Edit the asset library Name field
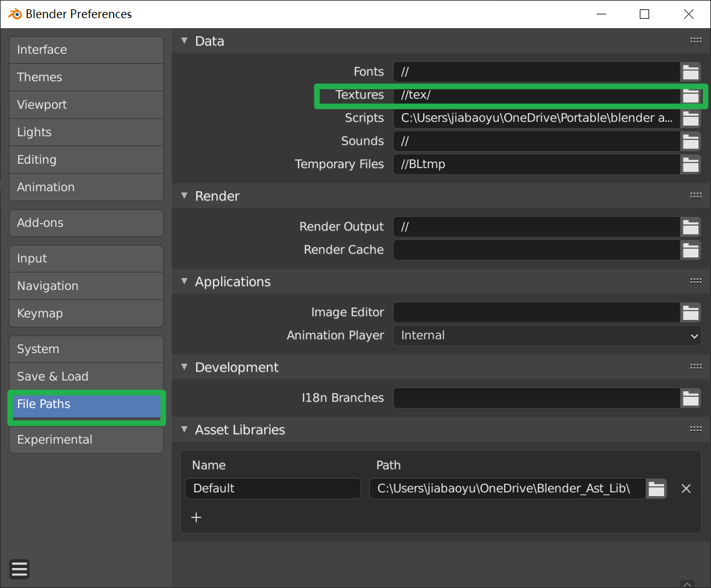This screenshot has width=711, height=588. 273,488
